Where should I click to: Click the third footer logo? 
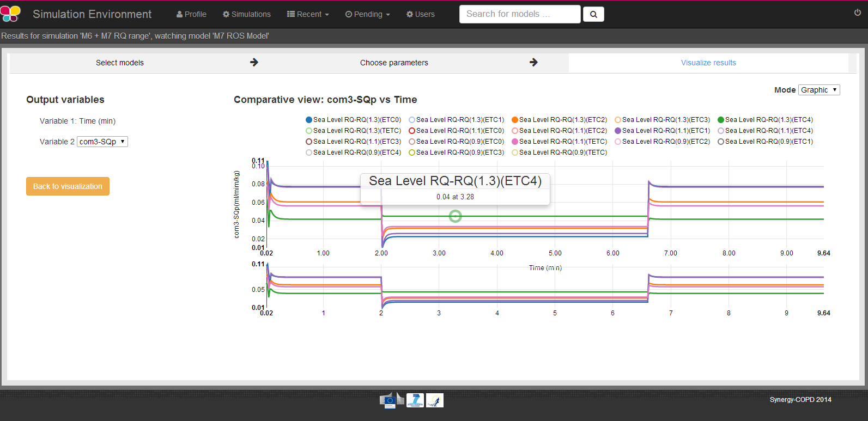(435, 400)
